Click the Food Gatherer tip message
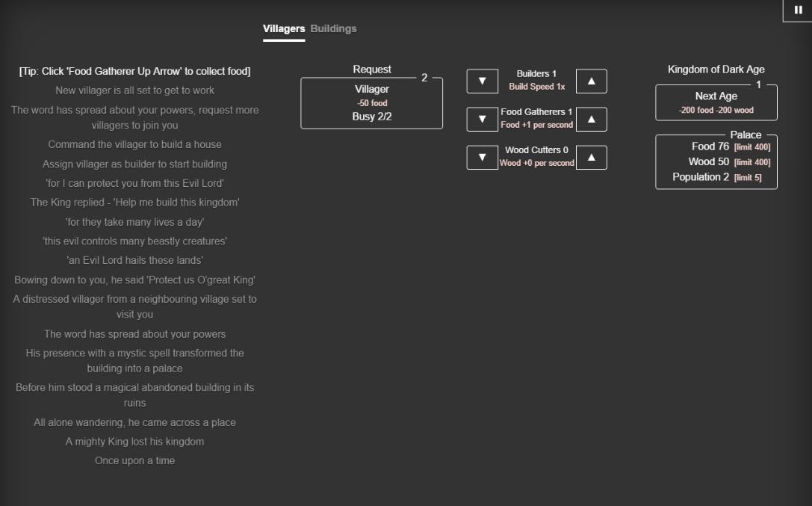The width and height of the screenshot is (812, 506). [134, 71]
